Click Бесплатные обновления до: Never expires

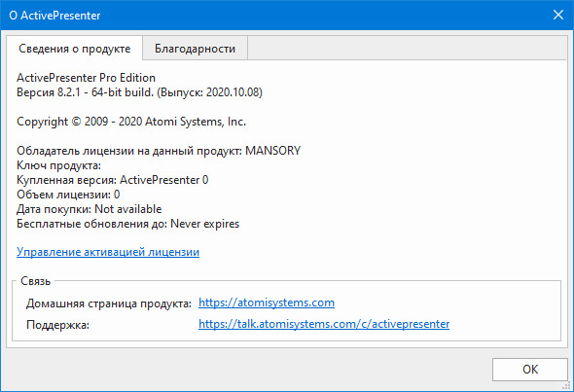pos(127,224)
